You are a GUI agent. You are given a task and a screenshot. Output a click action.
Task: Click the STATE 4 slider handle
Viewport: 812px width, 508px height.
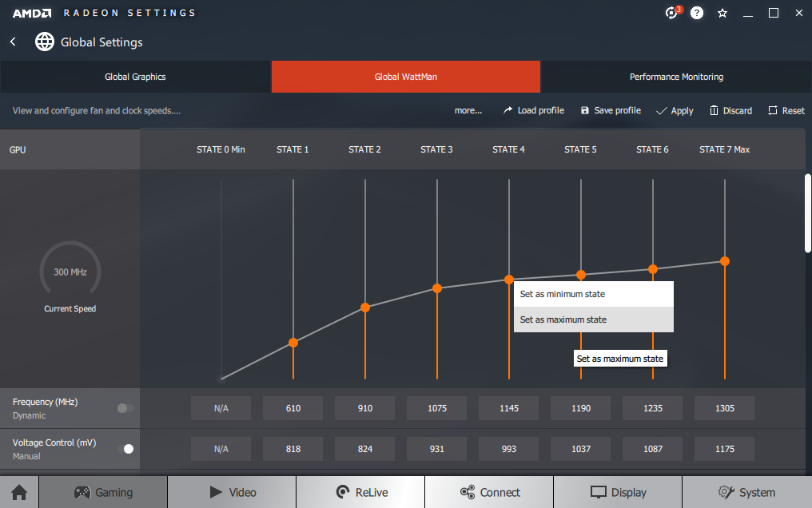509,280
